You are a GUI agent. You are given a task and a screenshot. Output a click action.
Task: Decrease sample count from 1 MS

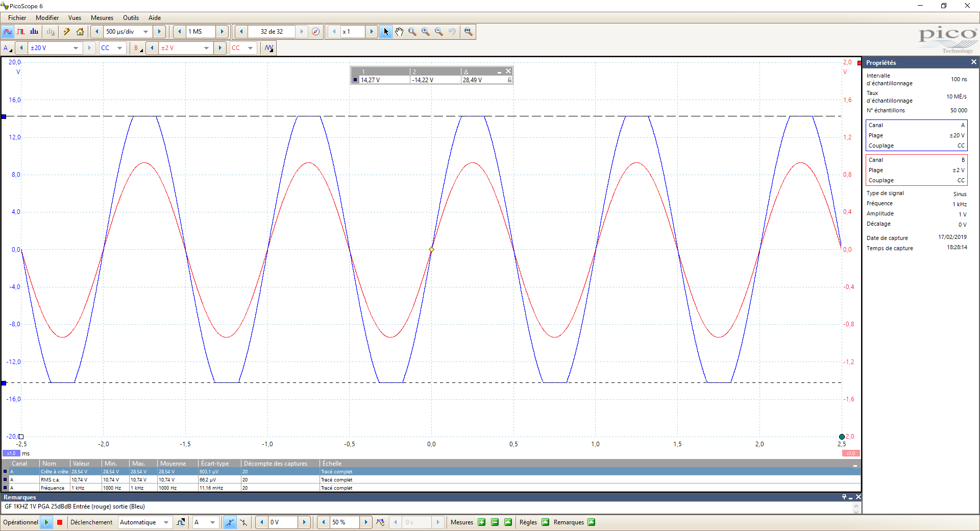[x=179, y=32]
